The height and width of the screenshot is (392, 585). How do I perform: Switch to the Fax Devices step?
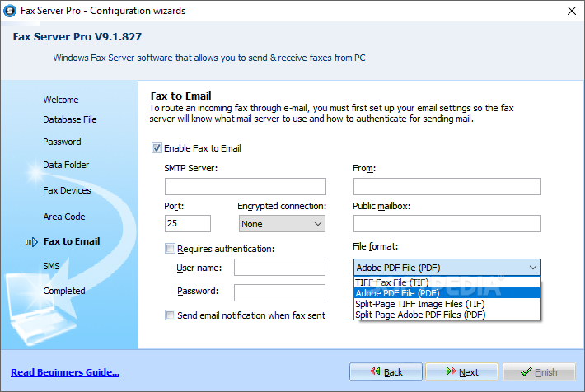point(67,190)
